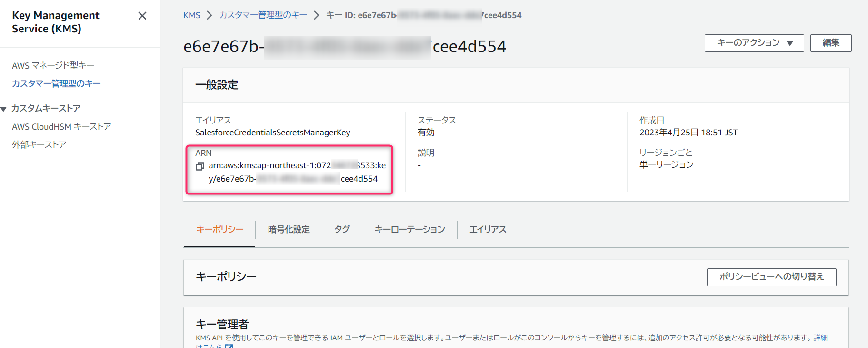Click the ステータス value 有効
The width and height of the screenshot is (868, 348).
coord(426,133)
